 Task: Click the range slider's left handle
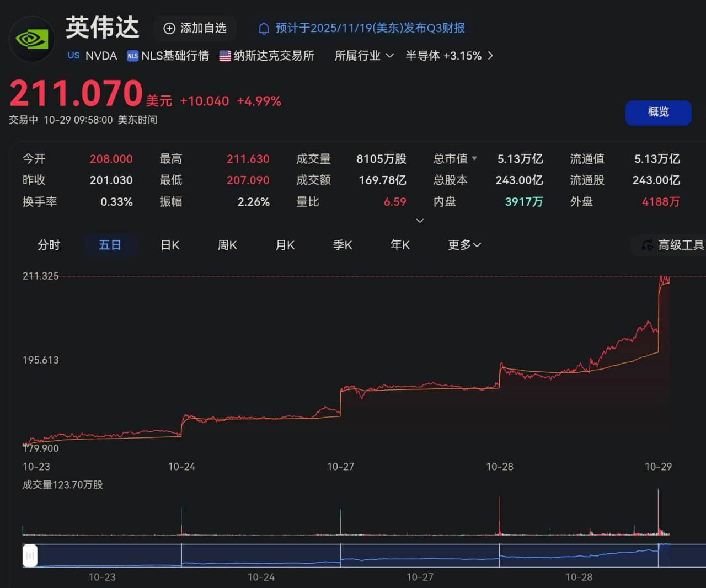click(30, 555)
